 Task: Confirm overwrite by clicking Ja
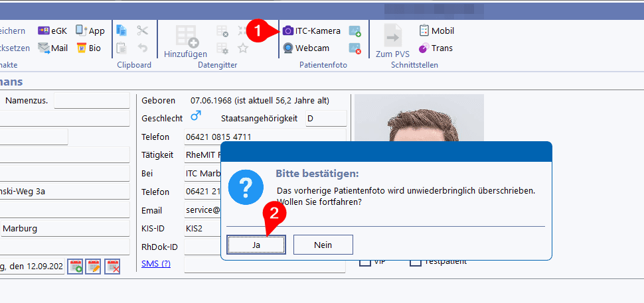(x=256, y=245)
